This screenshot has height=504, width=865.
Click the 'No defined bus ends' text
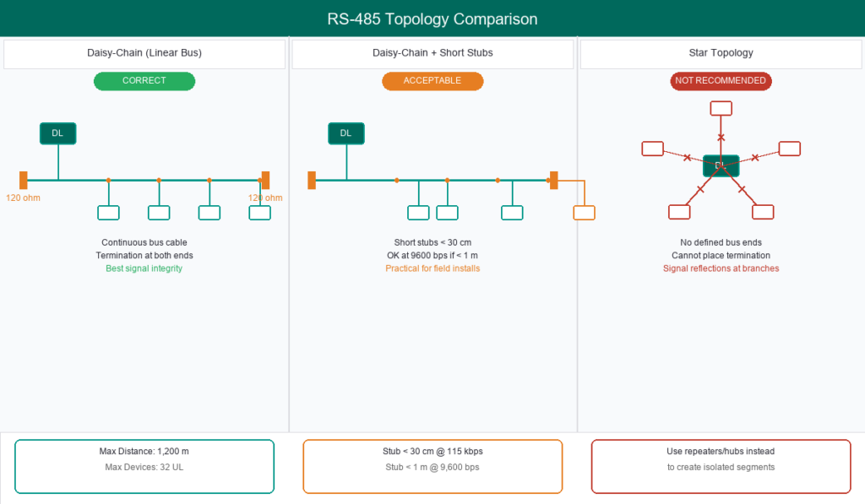[x=721, y=242]
